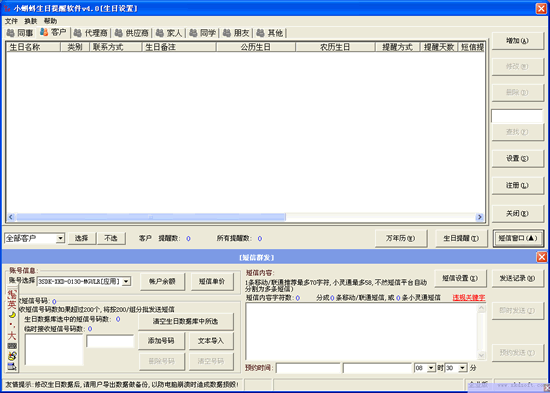Click scroll-down arrow in SMS content box
Screen dimensions: 550x393
coord(482,355)
